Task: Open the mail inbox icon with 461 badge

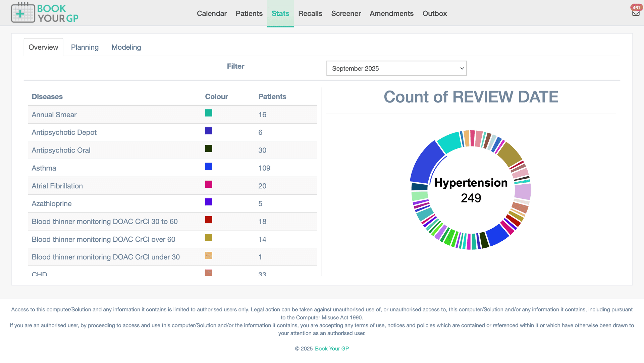Action: pos(636,13)
